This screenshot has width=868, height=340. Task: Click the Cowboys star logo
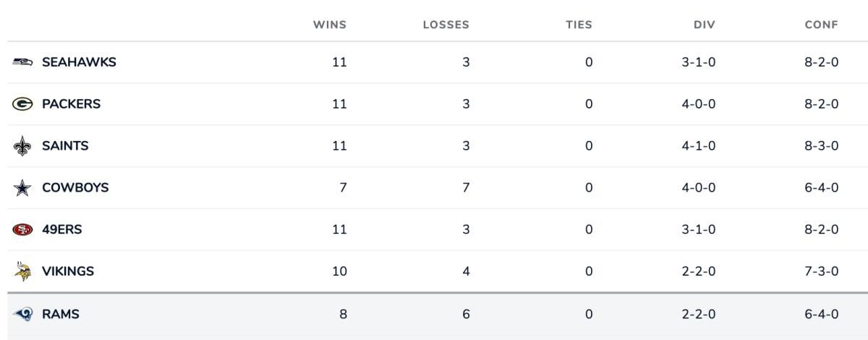tap(22, 188)
